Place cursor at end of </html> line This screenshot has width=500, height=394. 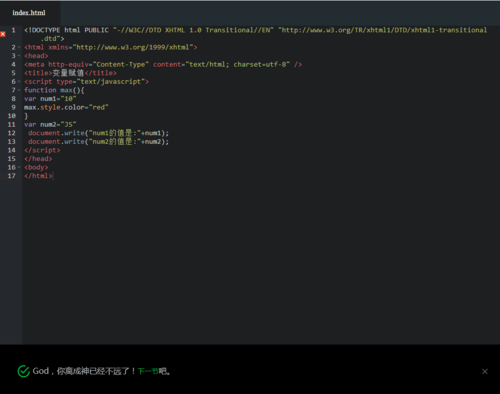coord(53,176)
